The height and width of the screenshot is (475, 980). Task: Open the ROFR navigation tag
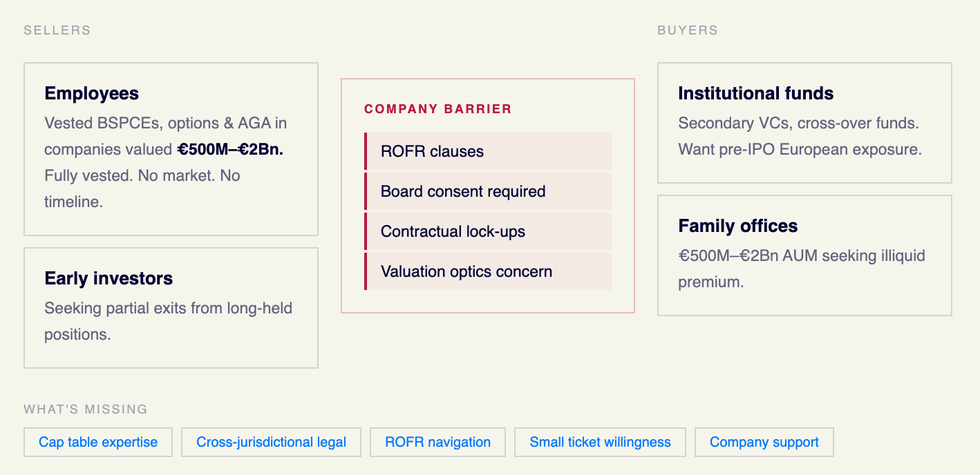coord(437,442)
